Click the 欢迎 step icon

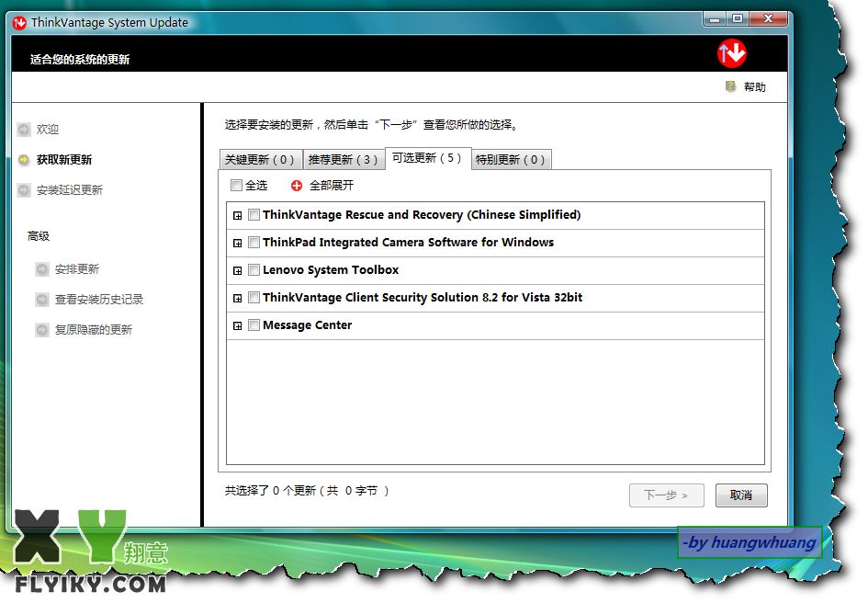coord(24,129)
